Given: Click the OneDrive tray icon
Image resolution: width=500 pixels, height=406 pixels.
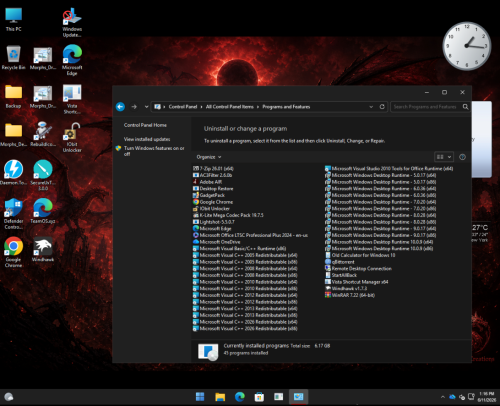Looking at the screenshot, I should (x=452, y=397).
